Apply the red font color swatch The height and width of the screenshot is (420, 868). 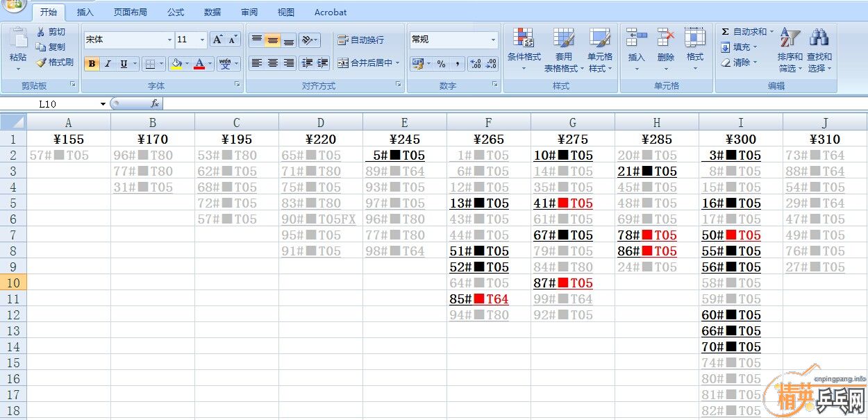[x=199, y=64]
